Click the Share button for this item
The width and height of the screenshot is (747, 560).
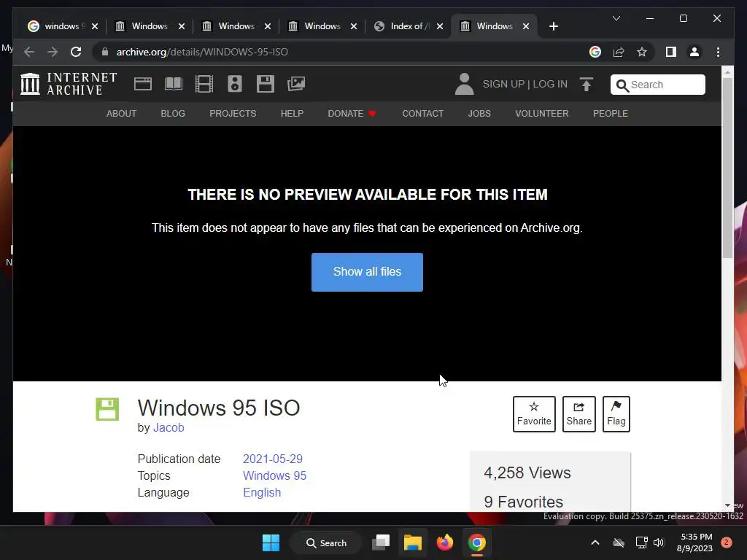click(578, 414)
